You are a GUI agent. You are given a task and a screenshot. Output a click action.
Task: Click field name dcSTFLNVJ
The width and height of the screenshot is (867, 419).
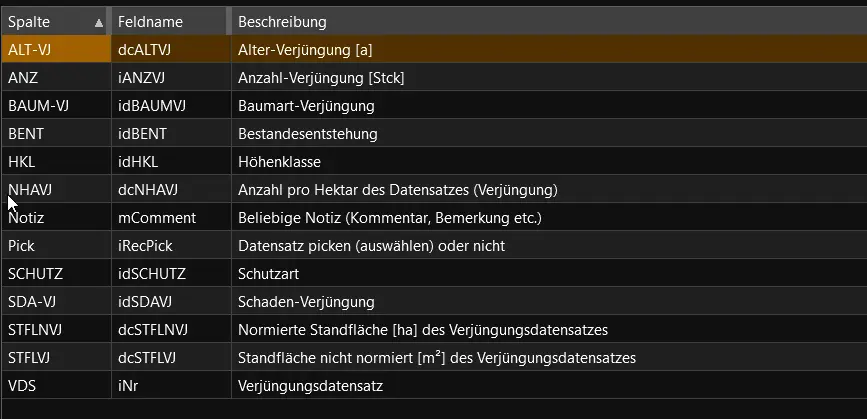(159, 330)
